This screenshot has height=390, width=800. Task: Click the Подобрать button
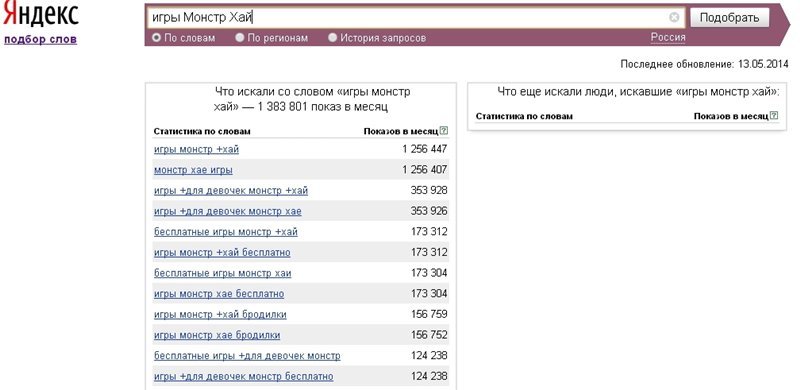(x=729, y=18)
